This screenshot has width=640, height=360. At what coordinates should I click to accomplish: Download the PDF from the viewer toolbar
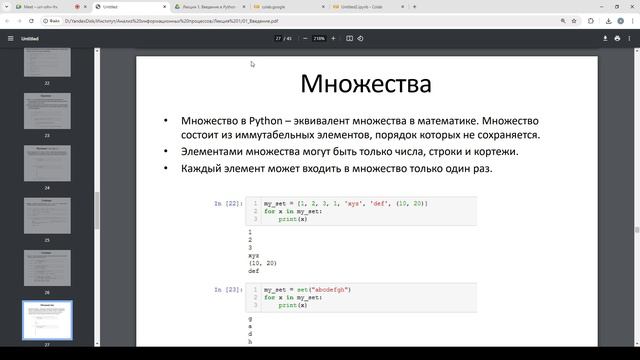pos(605,38)
